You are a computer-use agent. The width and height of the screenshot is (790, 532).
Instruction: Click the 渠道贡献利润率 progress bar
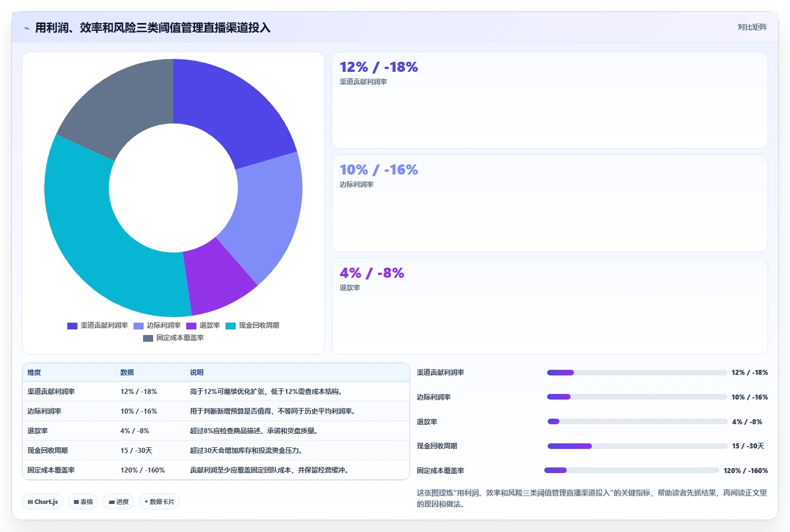coord(637,373)
